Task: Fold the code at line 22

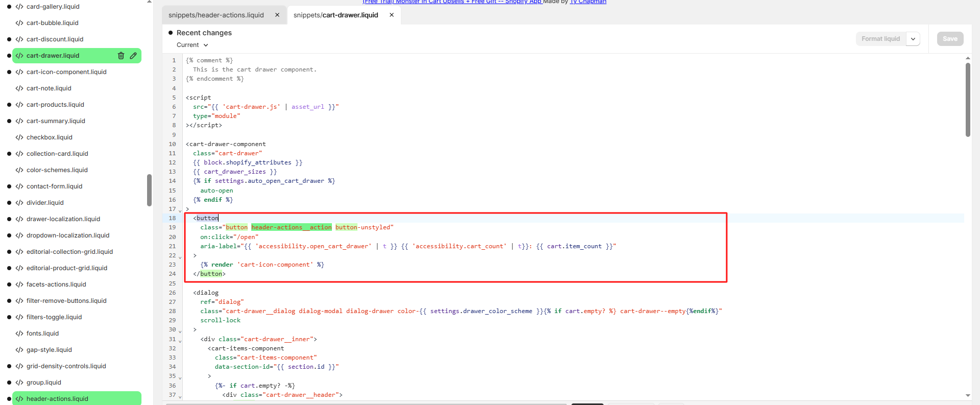Action: tap(180, 257)
